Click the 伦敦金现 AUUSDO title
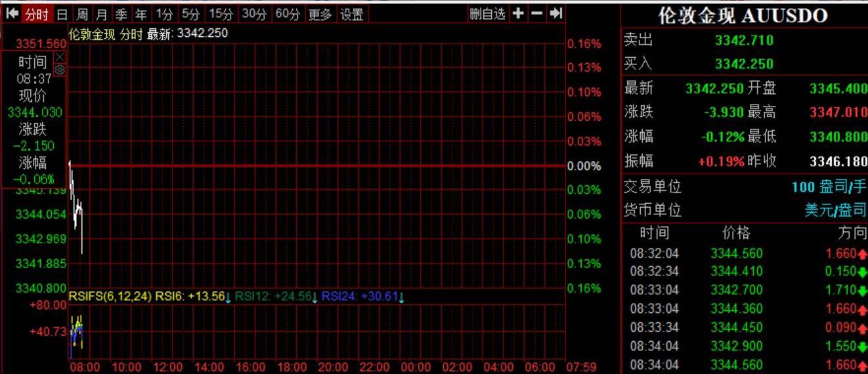868x374 pixels. point(743,16)
